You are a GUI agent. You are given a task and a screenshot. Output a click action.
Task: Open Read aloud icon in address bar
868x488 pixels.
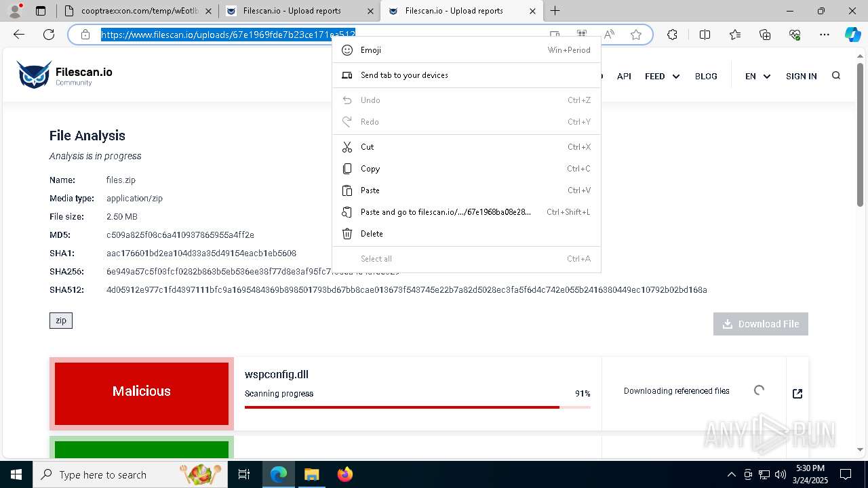(609, 35)
